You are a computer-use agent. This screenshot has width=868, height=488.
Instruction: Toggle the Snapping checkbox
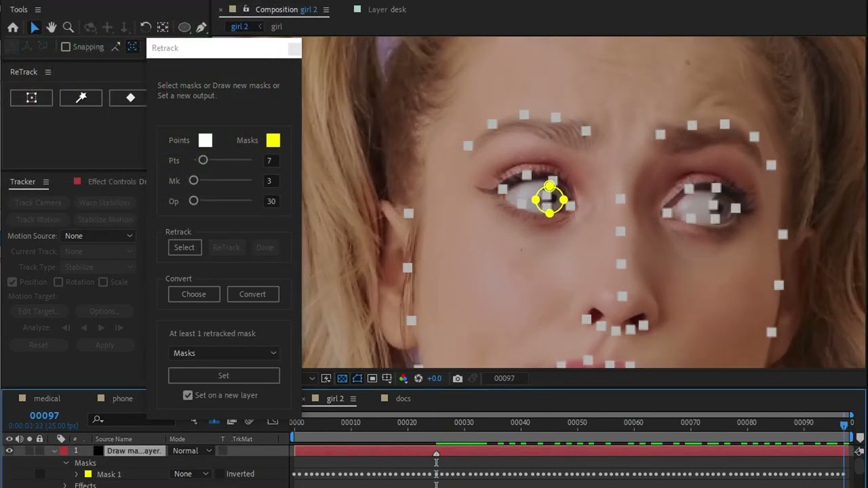point(66,47)
